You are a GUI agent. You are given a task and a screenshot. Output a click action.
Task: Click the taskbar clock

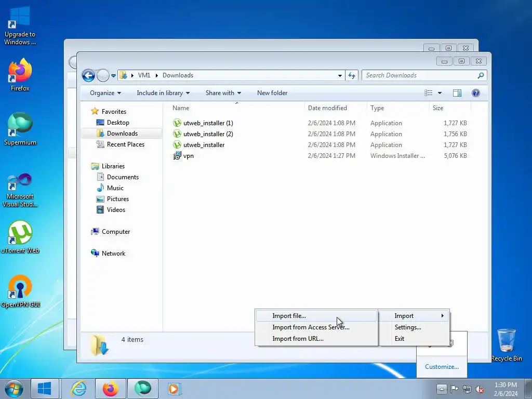click(x=506, y=389)
